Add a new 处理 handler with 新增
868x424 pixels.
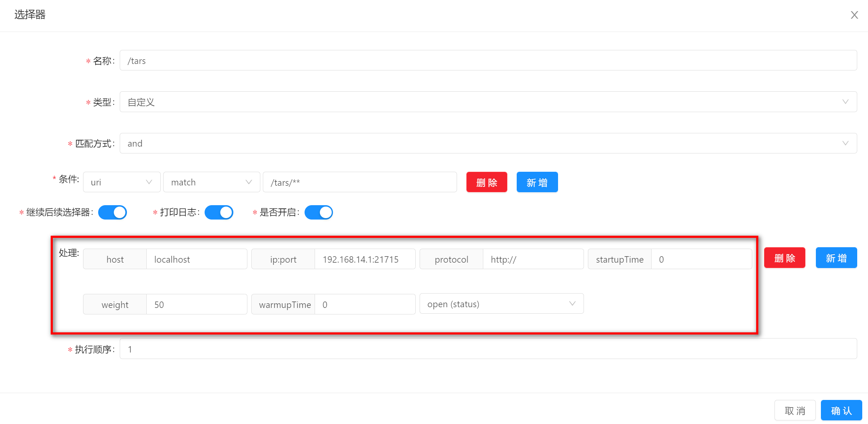(836, 258)
